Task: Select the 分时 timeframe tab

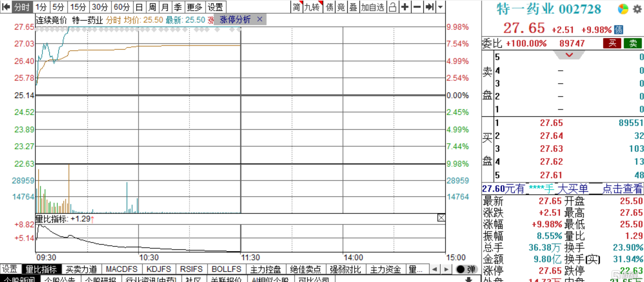Action: point(21,7)
